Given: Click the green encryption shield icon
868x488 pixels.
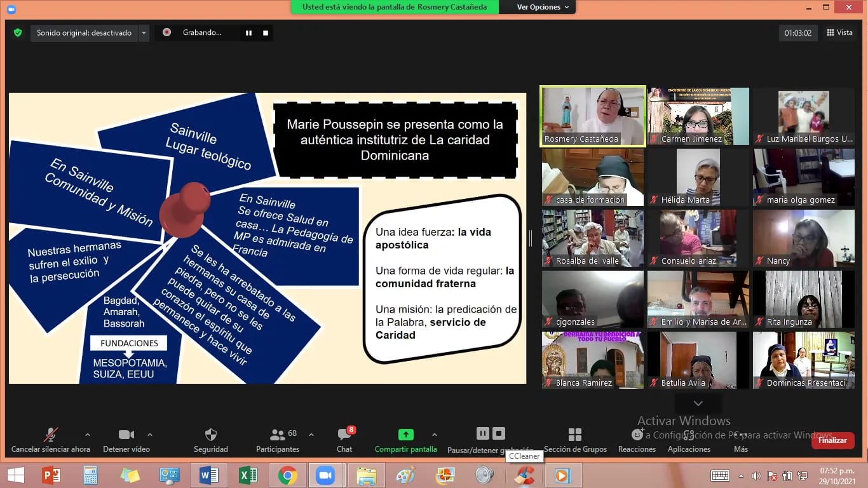Looking at the screenshot, I should [x=18, y=32].
